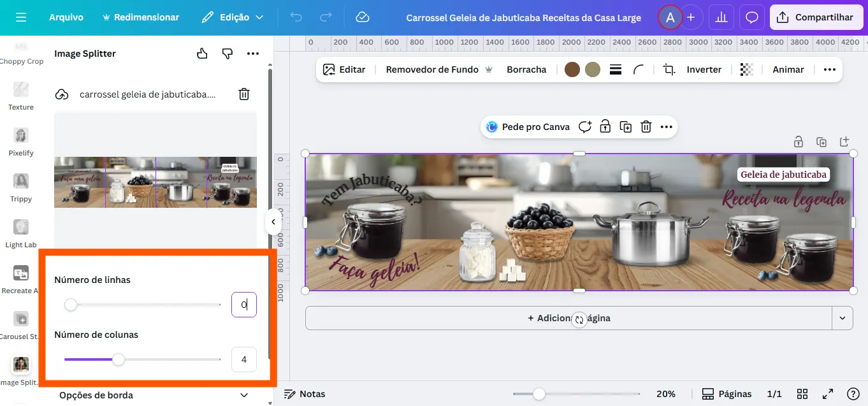The height and width of the screenshot is (406, 868).
Task: Open the Arquivo menu
Action: tap(66, 17)
